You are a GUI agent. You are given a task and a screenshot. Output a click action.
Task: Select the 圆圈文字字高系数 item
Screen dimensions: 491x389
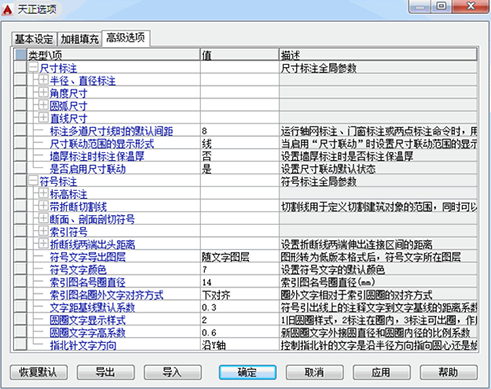coord(88,333)
